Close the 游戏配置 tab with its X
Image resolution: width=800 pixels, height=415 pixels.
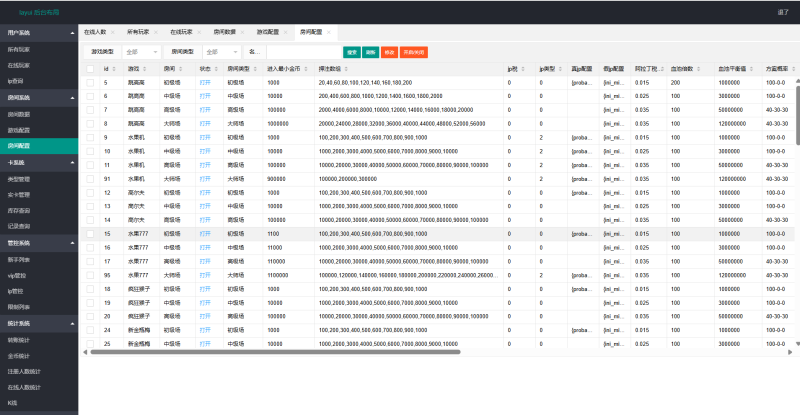tap(286, 32)
